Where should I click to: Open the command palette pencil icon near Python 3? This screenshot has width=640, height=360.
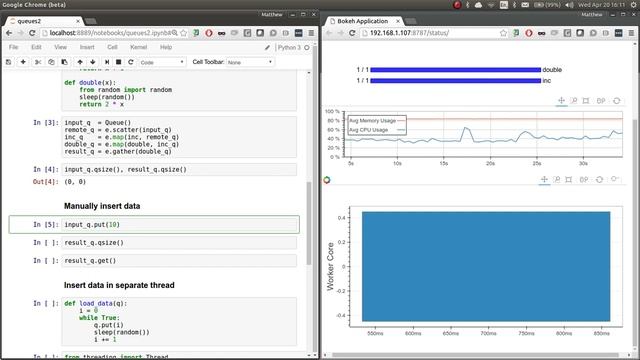267,47
